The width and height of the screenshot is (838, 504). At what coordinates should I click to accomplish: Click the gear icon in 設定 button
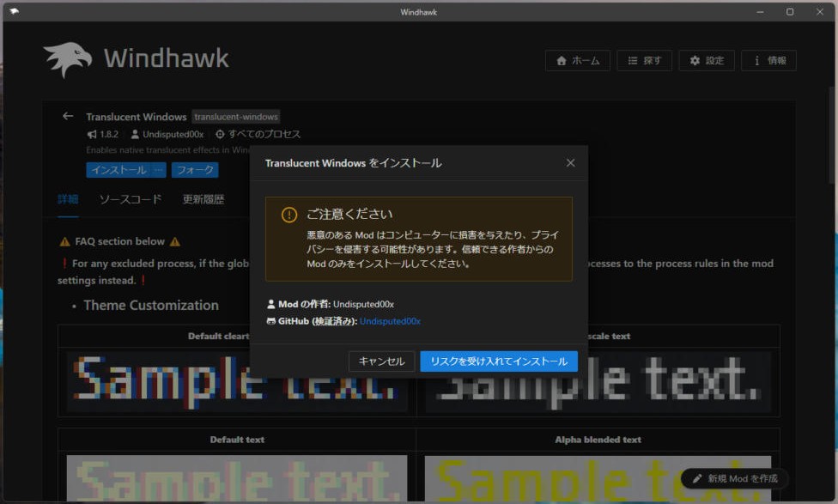click(x=695, y=60)
